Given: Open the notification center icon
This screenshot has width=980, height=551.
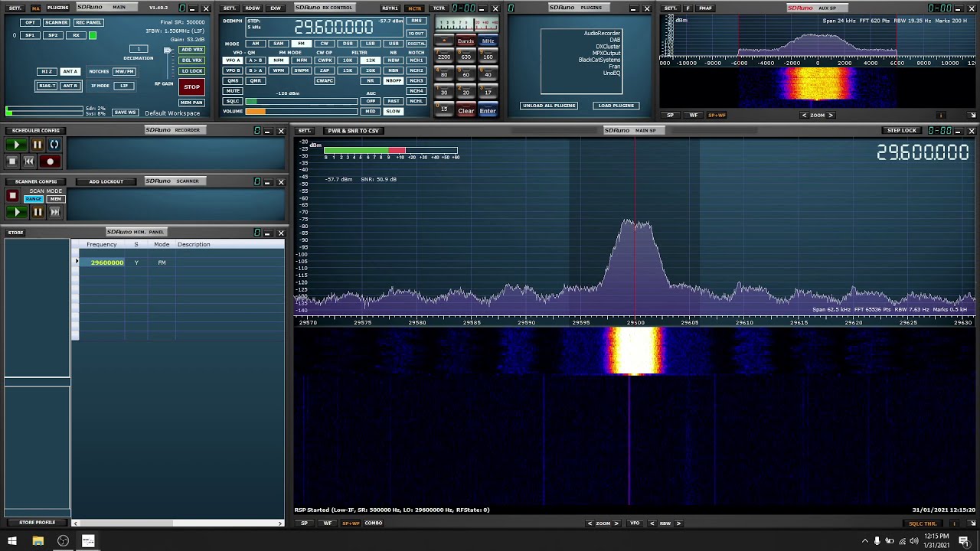Looking at the screenshot, I should 964,541.
